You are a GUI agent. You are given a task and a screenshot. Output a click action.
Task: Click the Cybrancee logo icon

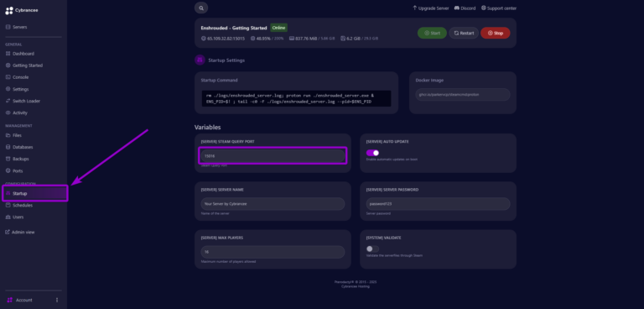tap(9, 11)
